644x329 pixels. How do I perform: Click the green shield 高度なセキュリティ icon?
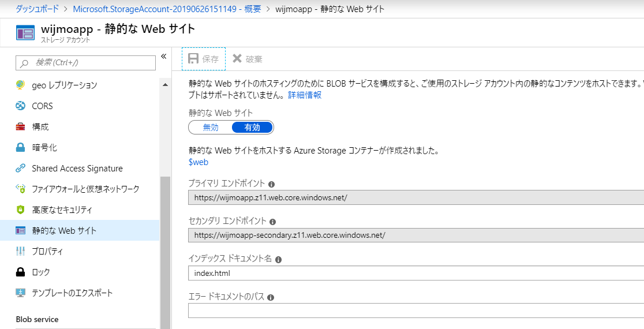20,210
